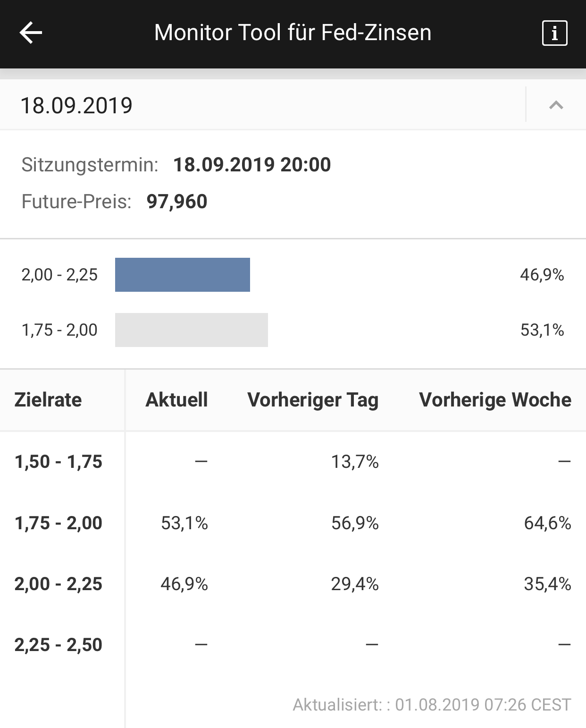
Task: Select the Vorherige Woche column header
Action: point(495,400)
